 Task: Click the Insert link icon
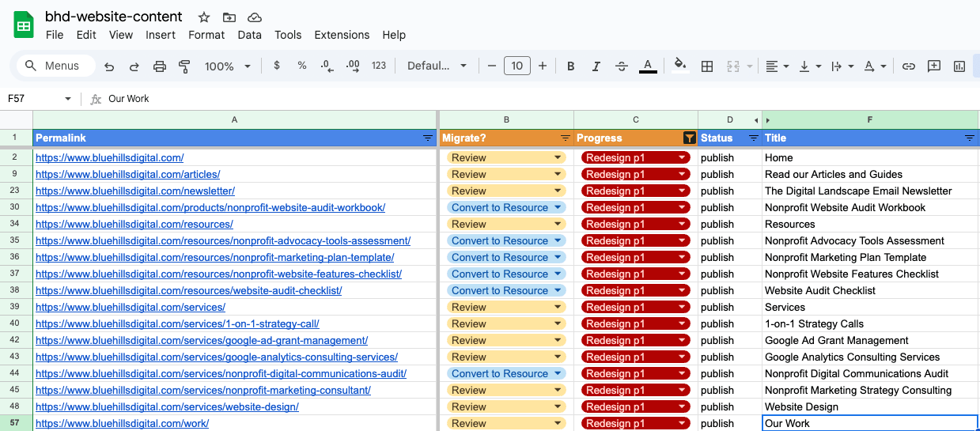click(x=909, y=66)
